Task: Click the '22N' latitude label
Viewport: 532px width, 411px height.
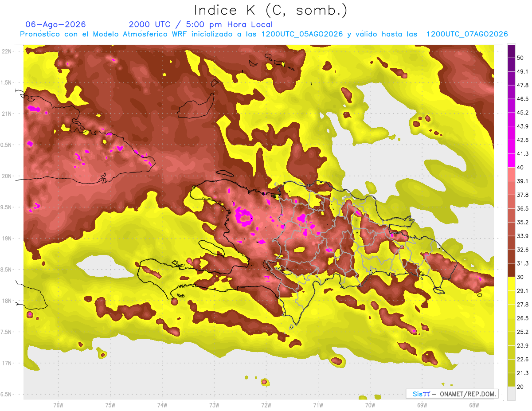Action: [x=7, y=51]
